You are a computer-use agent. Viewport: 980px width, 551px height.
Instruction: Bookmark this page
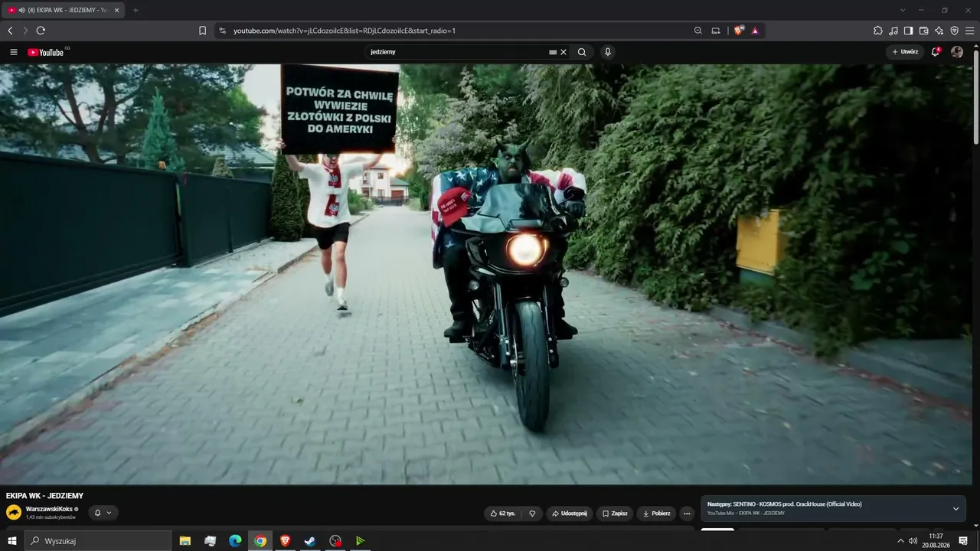pos(203,31)
